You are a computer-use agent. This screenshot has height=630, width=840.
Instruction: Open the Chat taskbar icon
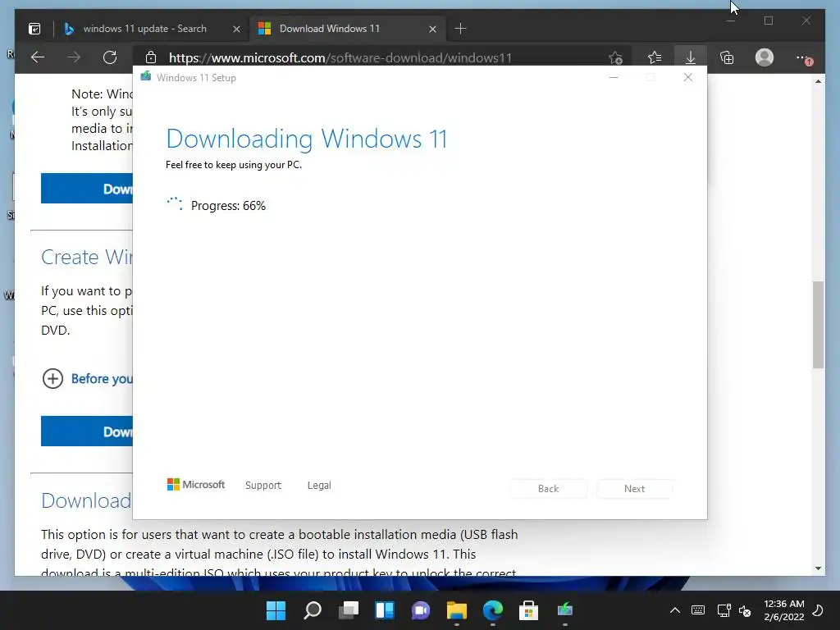[x=421, y=610]
